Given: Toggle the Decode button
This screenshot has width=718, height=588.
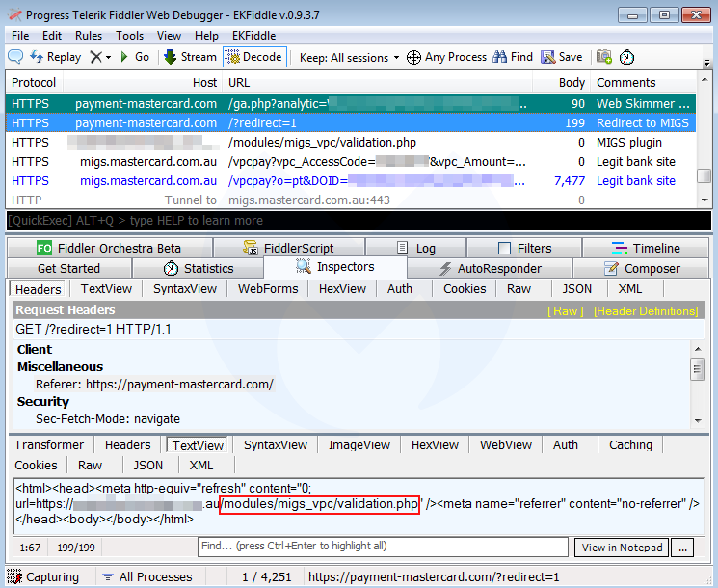Looking at the screenshot, I should pyautogui.click(x=254, y=57).
